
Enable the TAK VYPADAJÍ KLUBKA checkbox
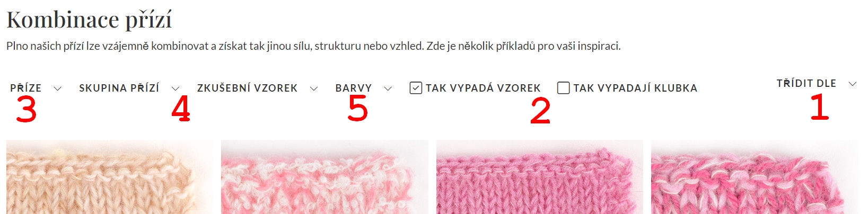(x=564, y=88)
